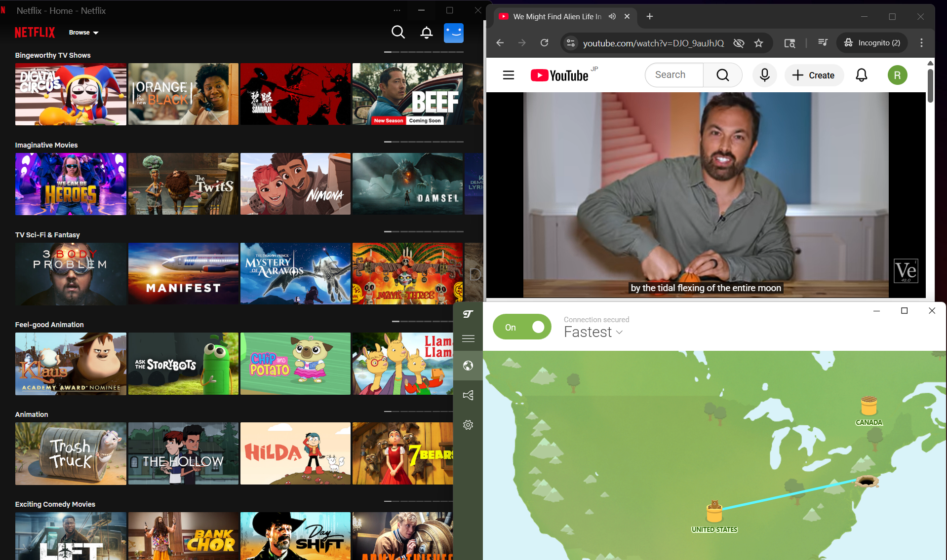947x560 pixels.
Task: Open the Hilda show thumbnail
Action: coord(295,453)
